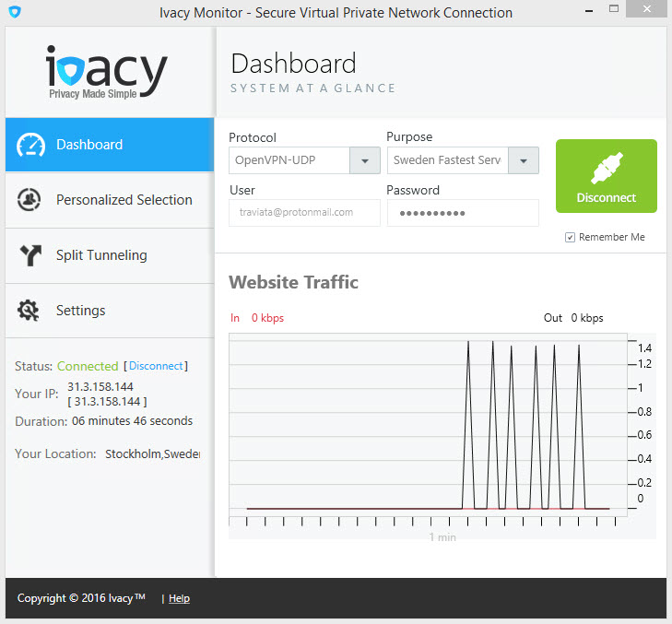This screenshot has width=672, height=624.
Task: Expand the Protocol dropdown arrow
Action: point(365,160)
